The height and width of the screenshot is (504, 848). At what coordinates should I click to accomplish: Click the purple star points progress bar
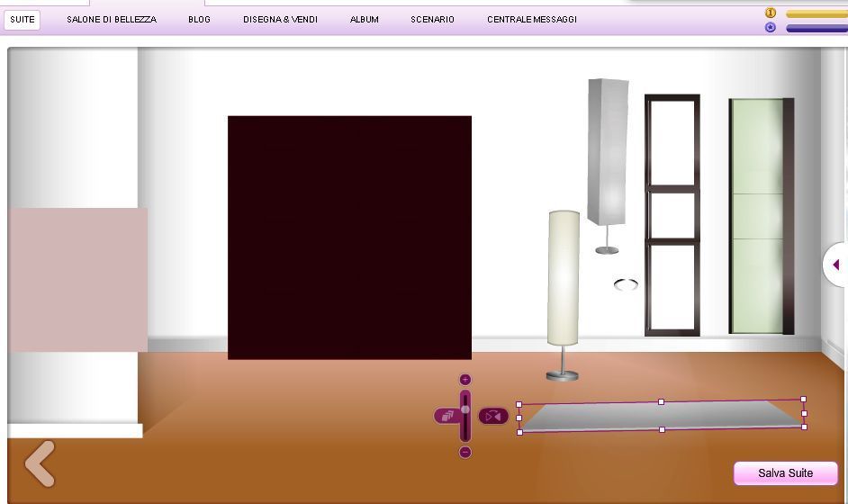coord(816,28)
